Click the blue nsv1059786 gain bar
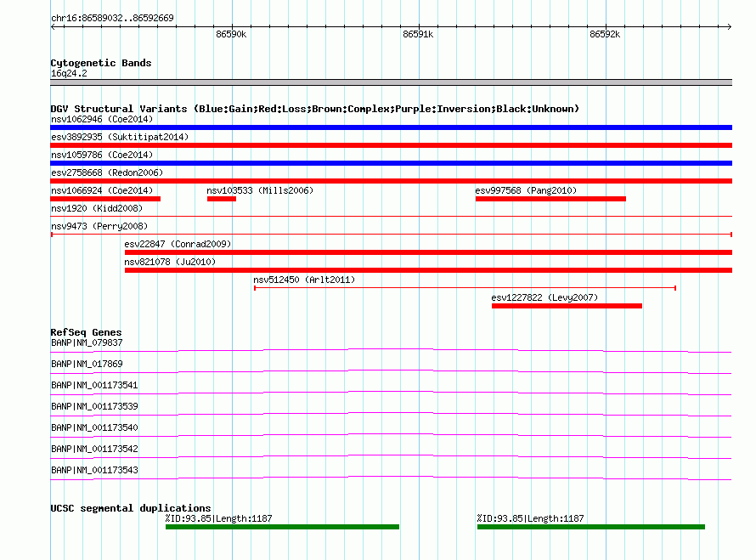Screen dimensions: 756x560 coord(391,163)
